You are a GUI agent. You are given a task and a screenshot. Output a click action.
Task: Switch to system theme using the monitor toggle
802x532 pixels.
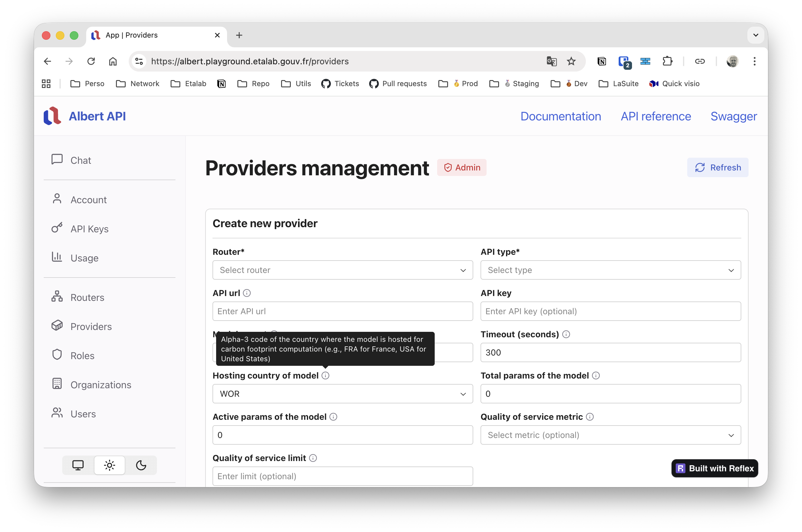(78, 465)
